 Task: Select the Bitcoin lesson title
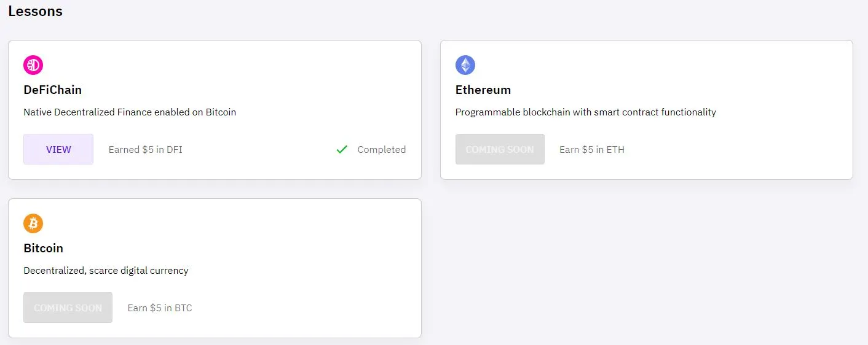point(44,248)
